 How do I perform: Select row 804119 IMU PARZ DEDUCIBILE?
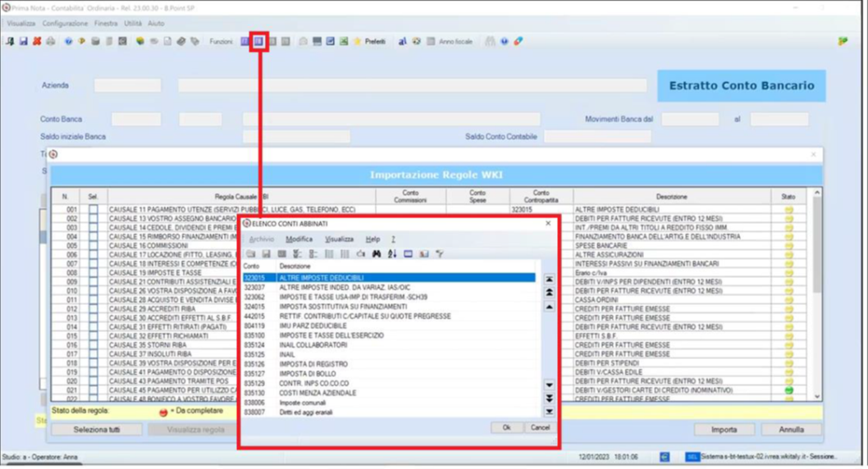tap(389, 326)
